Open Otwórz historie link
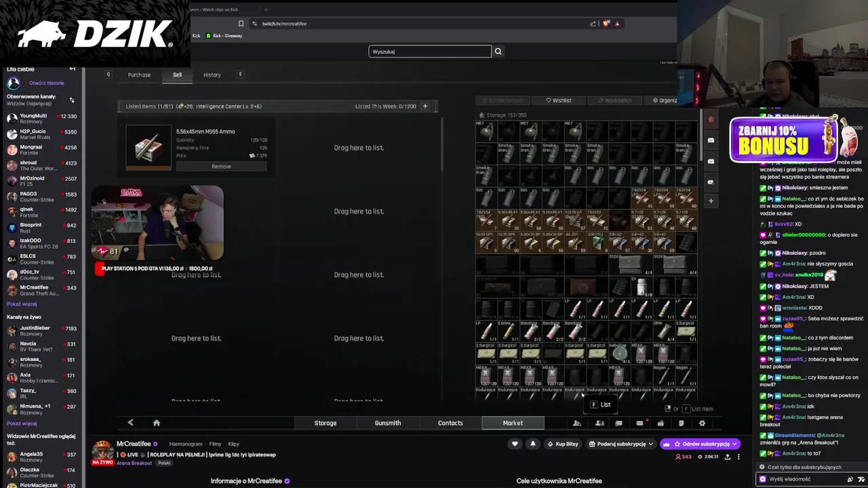Screen dimensions: 868x488 pyautogui.click(x=47, y=83)
